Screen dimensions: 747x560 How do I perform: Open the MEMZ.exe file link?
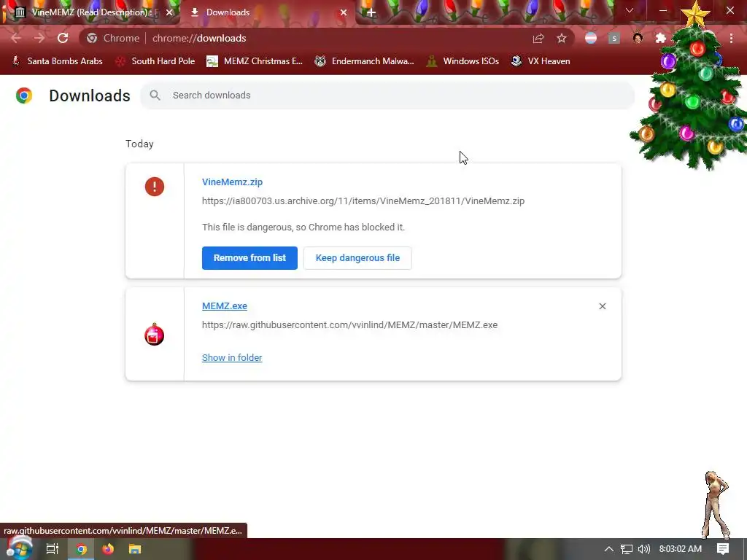click(x=225, y=306)
